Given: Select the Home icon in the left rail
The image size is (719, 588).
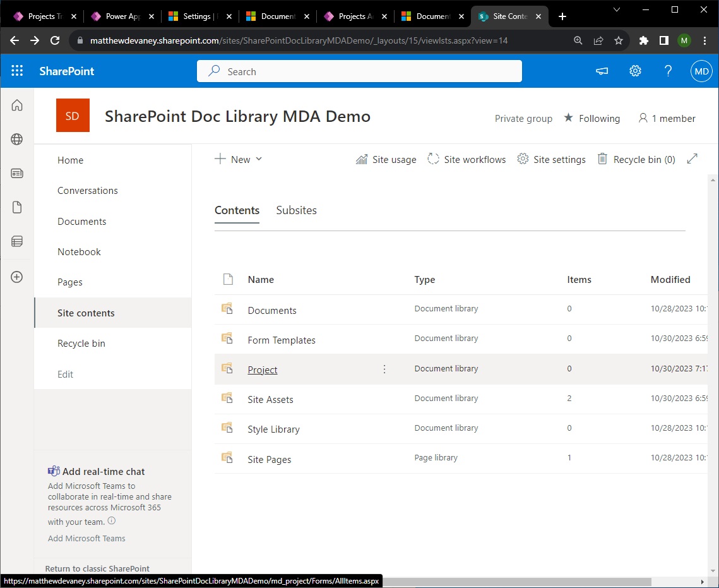Looking at the screenshot, I should coord(16,105).
